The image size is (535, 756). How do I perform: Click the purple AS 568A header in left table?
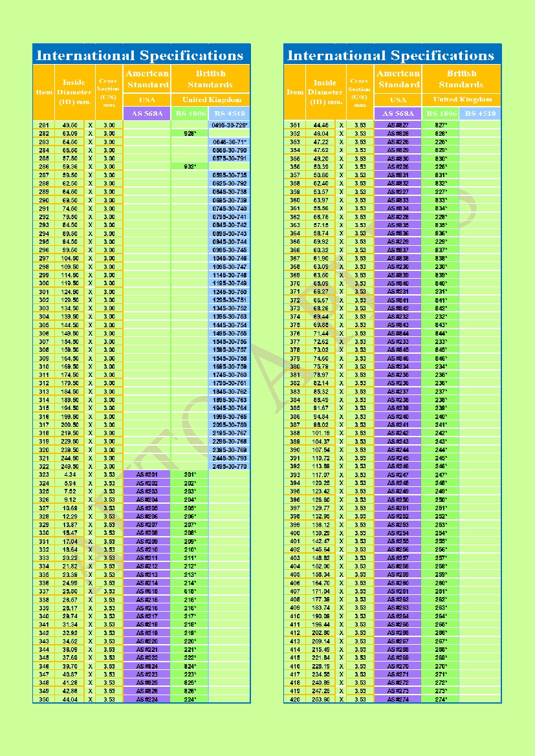[x=147, y=113]
